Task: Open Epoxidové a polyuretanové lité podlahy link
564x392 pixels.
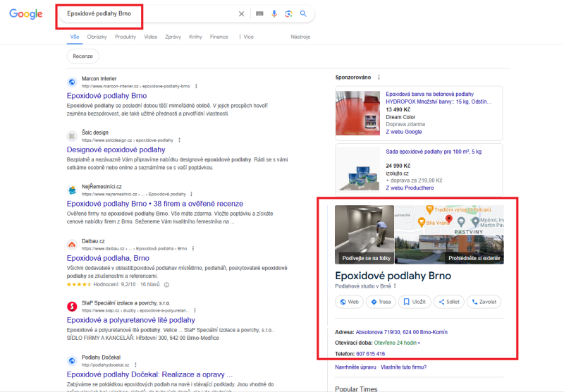Action: pyautogui.click(x=131, y=320)
